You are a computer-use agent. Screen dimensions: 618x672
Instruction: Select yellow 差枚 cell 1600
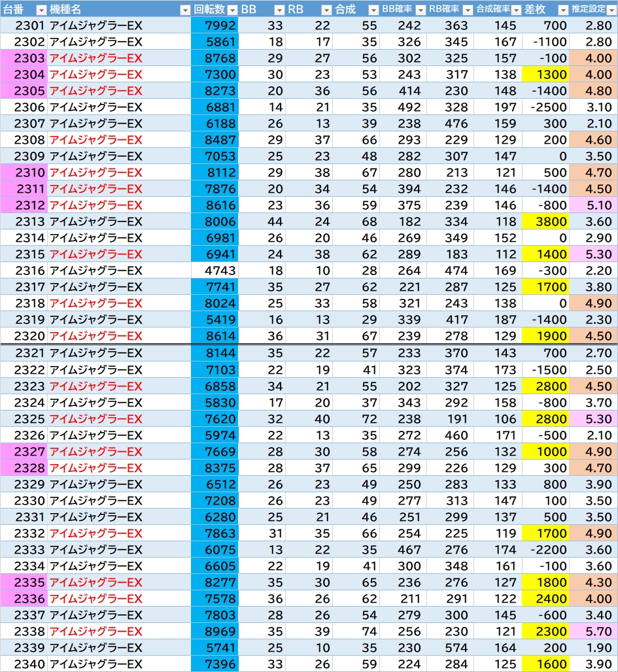pos(545,664)
